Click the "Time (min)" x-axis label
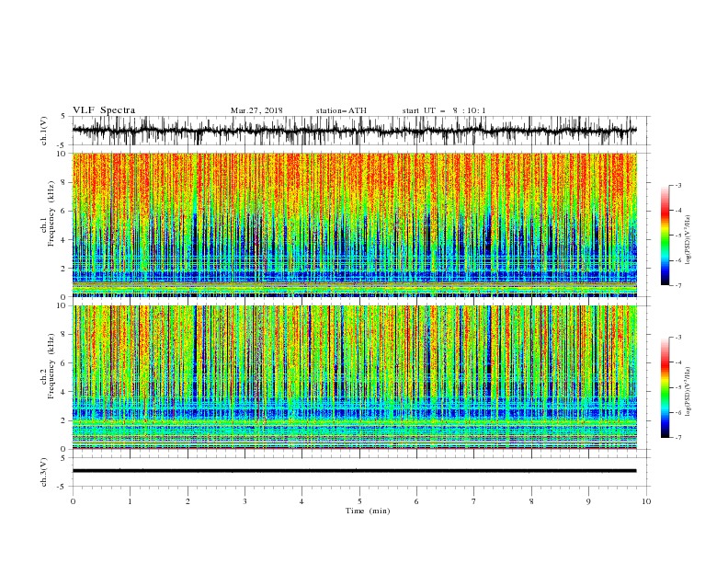 368,511
